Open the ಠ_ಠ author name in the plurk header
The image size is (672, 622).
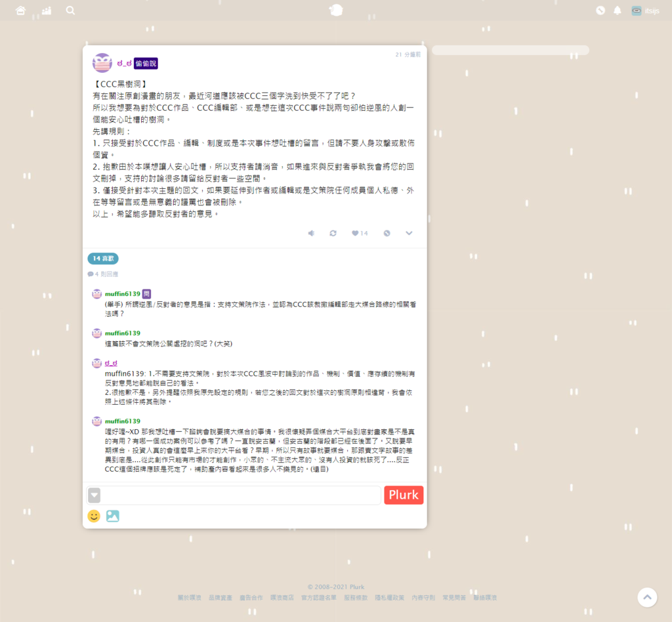coord(124,64)
